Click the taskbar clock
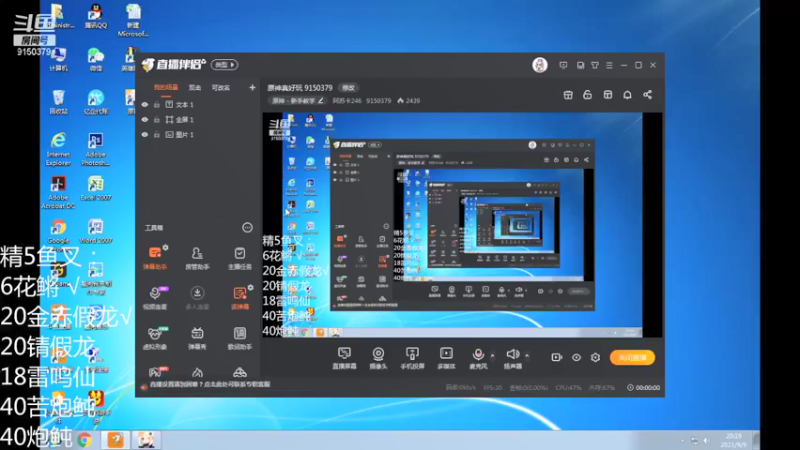 [734, 440]
